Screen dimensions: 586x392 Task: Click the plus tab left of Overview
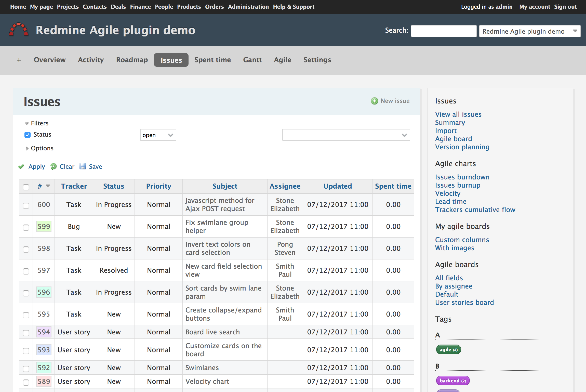[x=19, y=60]
